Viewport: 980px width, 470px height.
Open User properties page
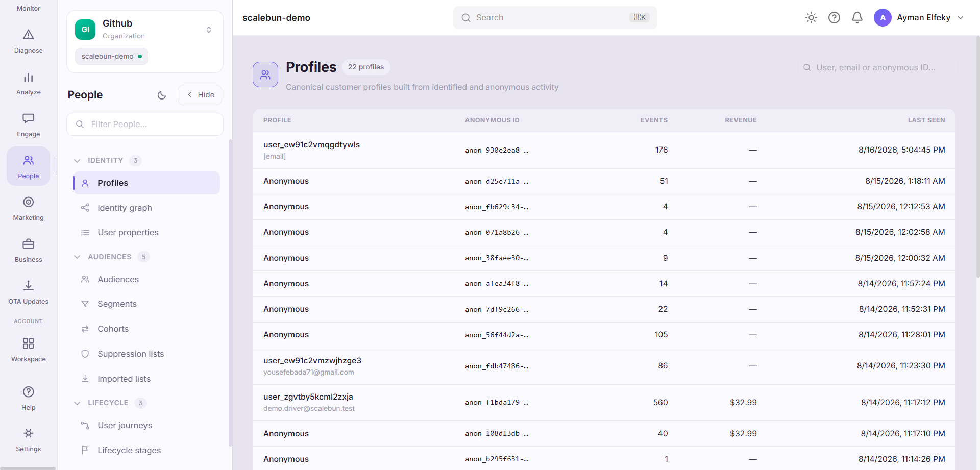[x=146, y=232]
